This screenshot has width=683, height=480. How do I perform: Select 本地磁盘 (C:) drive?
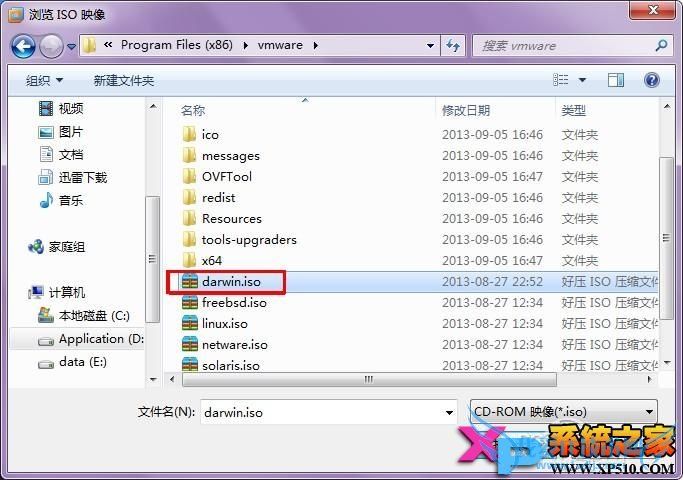tap(84, 315)
